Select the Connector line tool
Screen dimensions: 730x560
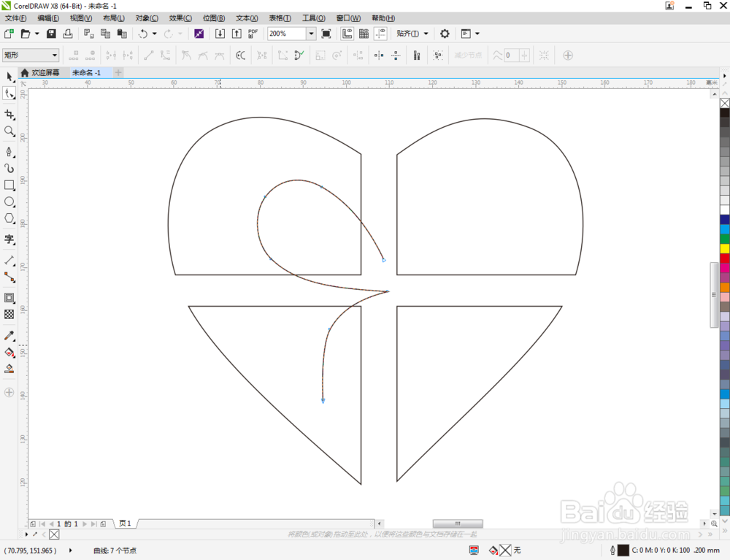(x=9, y=277)
